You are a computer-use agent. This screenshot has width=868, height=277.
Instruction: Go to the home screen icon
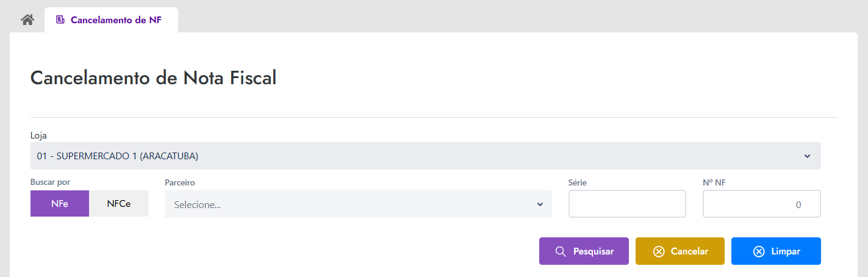point(27,20)
